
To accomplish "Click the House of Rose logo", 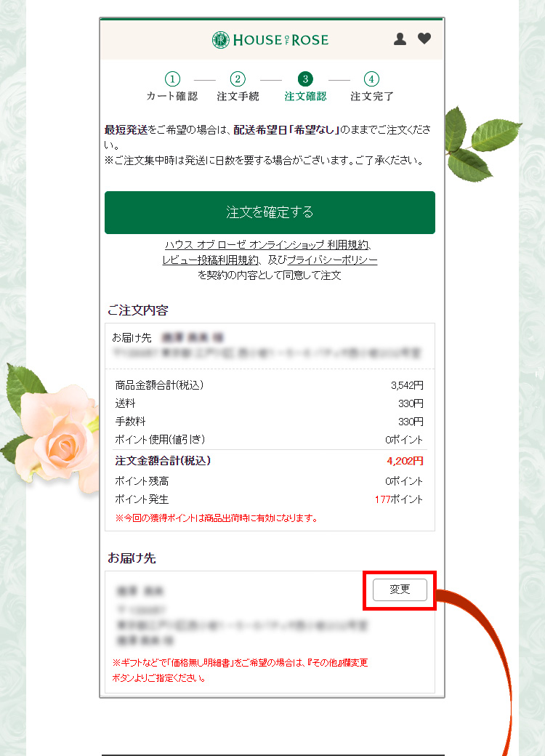I will pyautogui.click(x=270, y=39).
